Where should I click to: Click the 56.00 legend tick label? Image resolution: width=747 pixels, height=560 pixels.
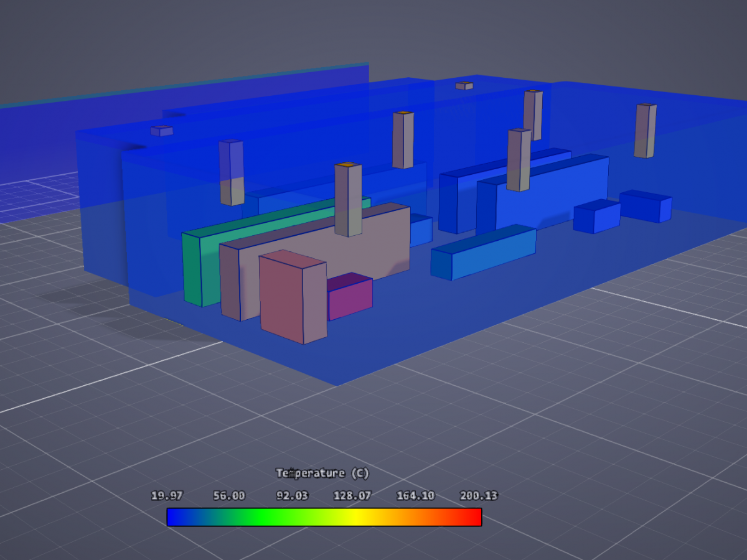(229, 496)
